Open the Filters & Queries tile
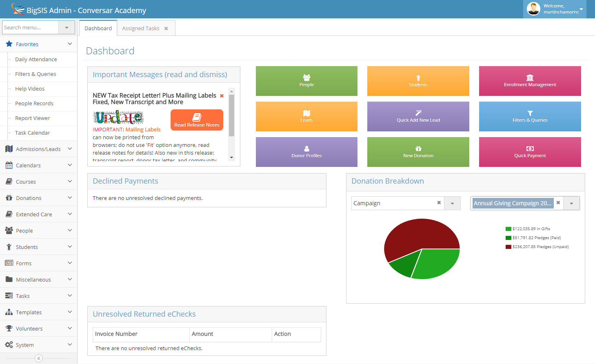Image resolution: width=595 pixels, height=364 pixels. [530, 116]
